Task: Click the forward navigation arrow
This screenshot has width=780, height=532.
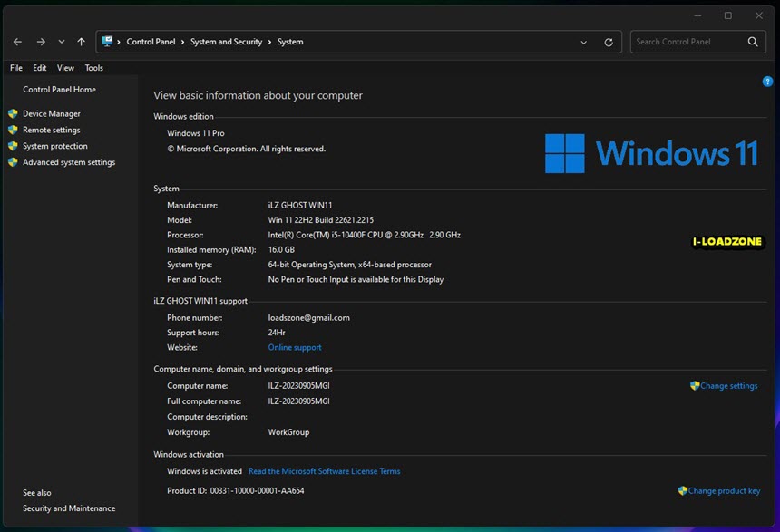Action: tap(41, 42)
